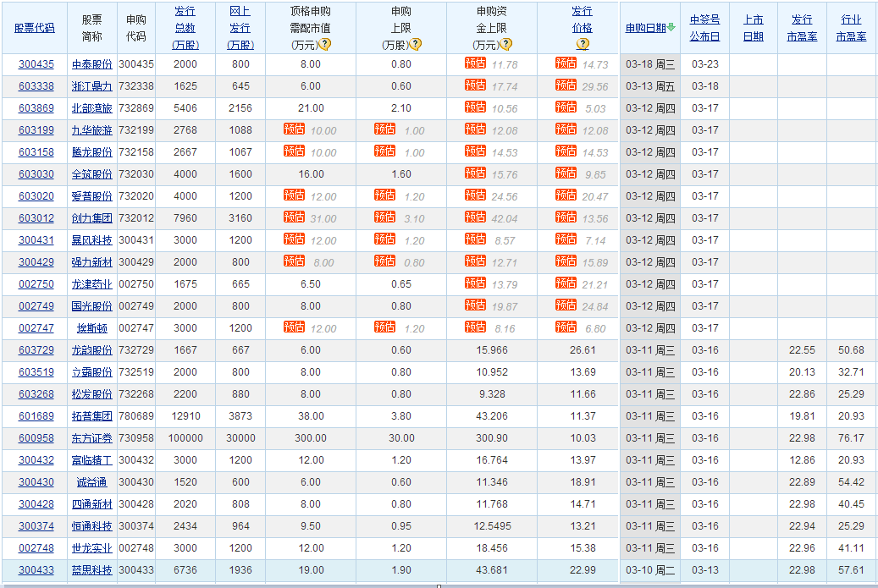Open stock code link 603338

point(36,86)
